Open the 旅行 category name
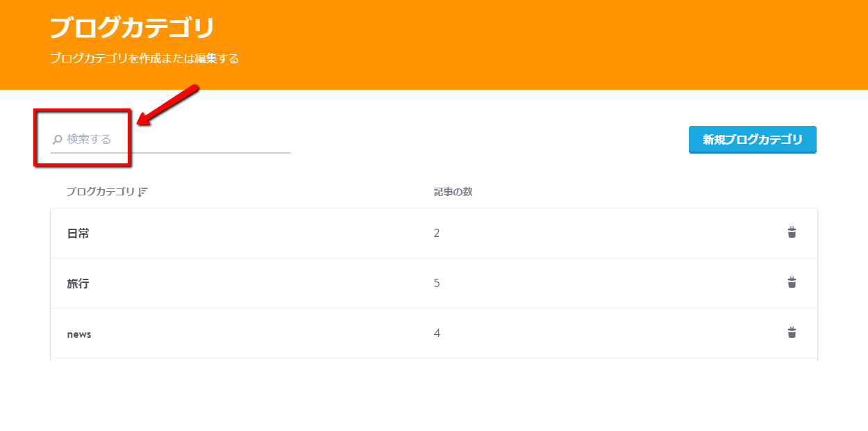The height and width of the screenshot is (431, 868). pos(78,284)
